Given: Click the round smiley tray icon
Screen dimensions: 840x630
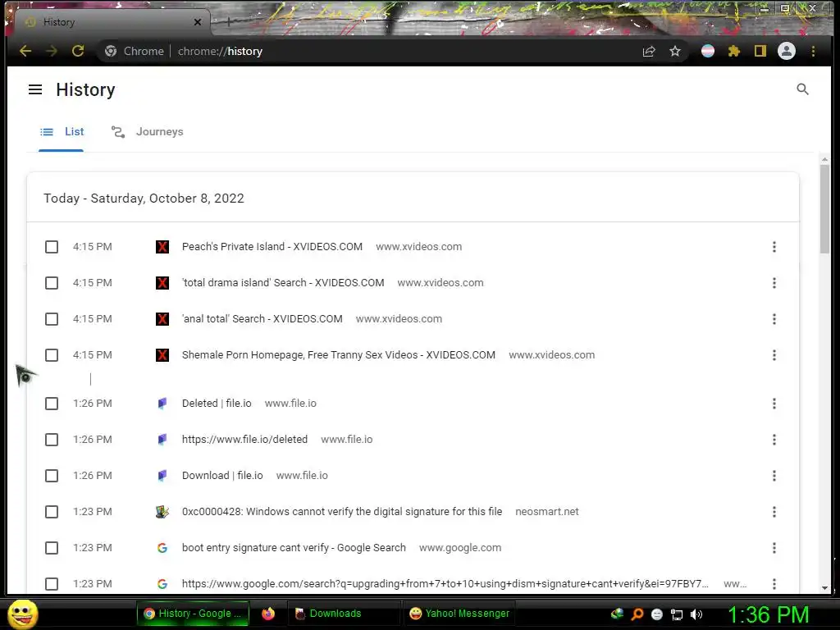Looking at the screenshot, I should click(x=657, y=615).
